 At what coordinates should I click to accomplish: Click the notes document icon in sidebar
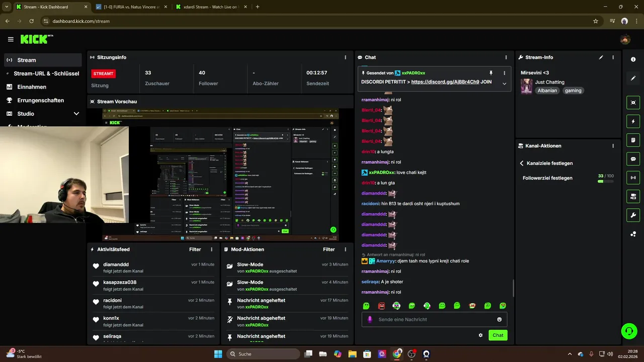(x=633, y=140)
